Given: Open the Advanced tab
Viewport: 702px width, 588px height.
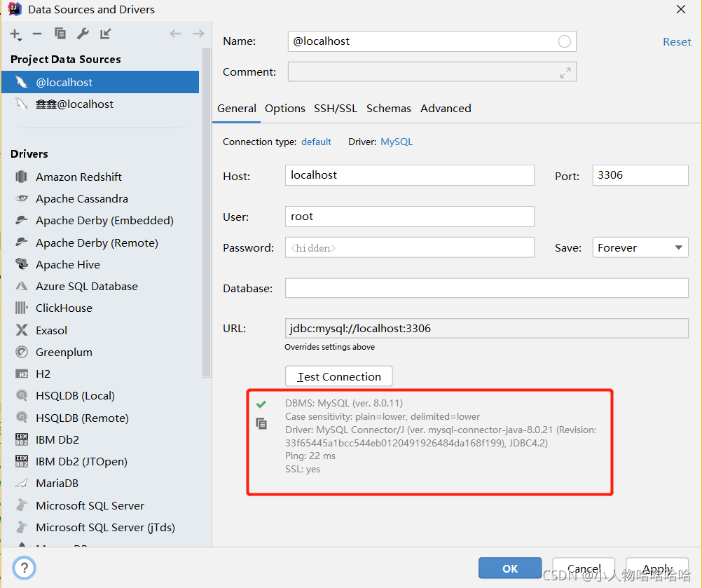Looking at the screenshot, I should (446, 109).
